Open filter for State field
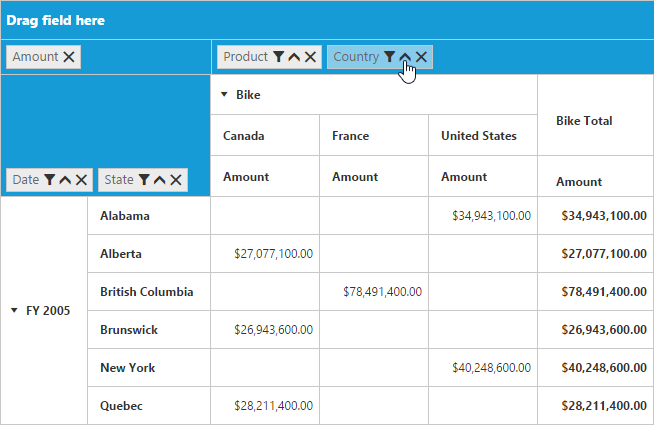Viewport: 654px width, 425px height. coord(144,180)
